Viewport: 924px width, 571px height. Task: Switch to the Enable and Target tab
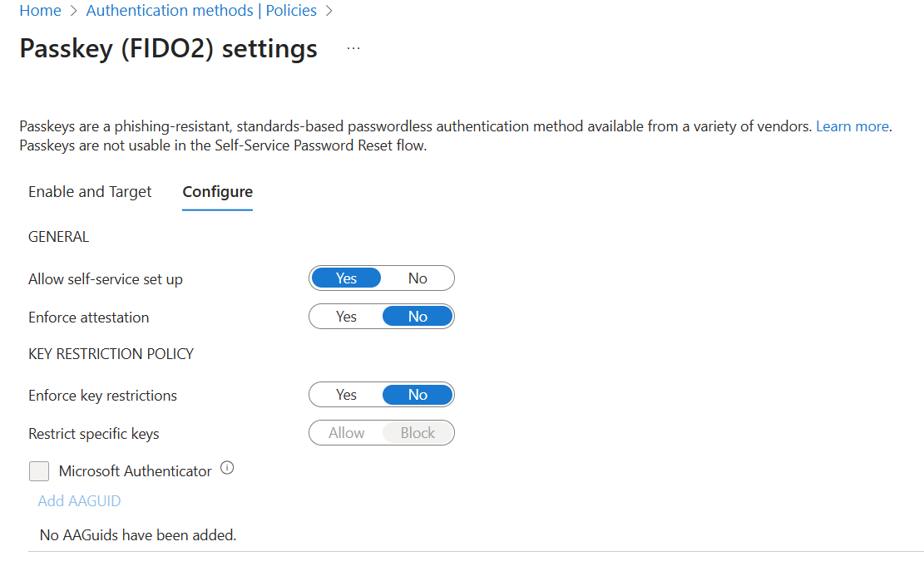(x=89, y=191)
